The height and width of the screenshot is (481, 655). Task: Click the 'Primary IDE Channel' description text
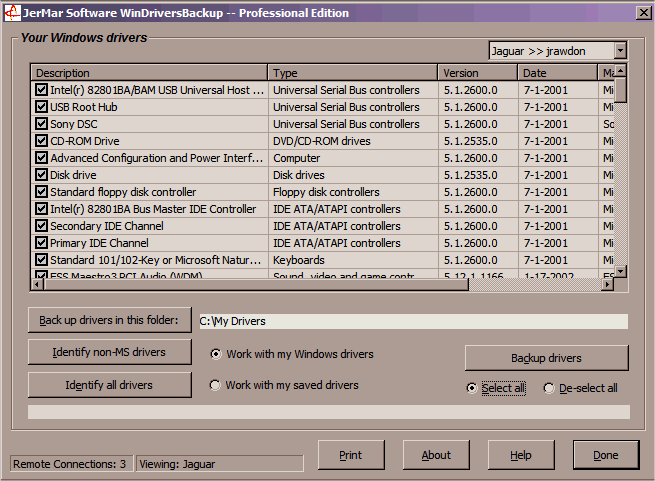coord(99,243)
